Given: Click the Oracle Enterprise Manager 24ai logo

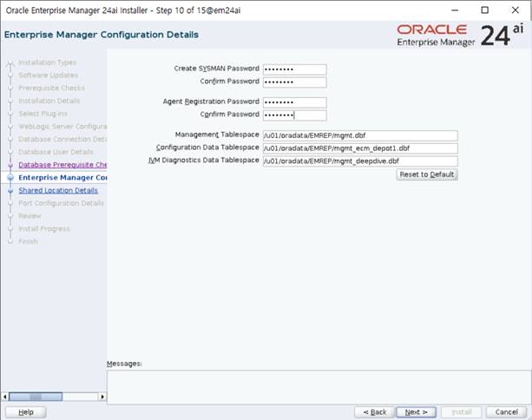Looking at the screenshot, I should coord(461,35).
